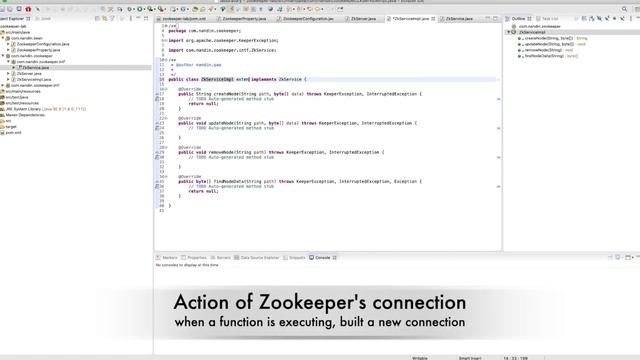The image size is (640, 360).
Task: Minimize the editor area
Action: [x=488, y=18]
